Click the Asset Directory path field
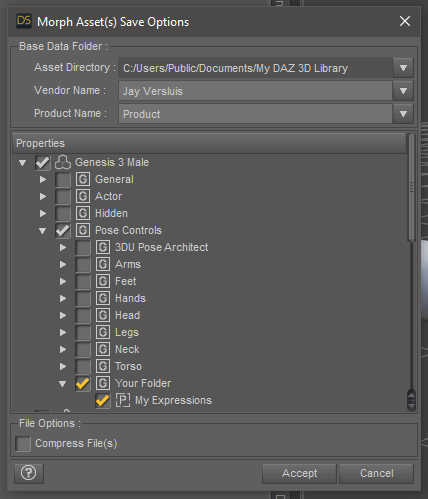The height and width of the screenshot is (499, 428). tap(255, 68)
